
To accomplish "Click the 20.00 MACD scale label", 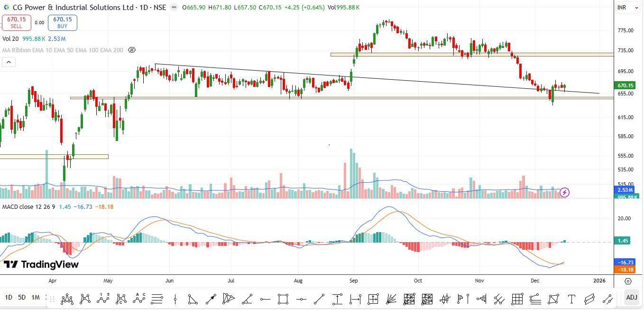I will 625,218.
